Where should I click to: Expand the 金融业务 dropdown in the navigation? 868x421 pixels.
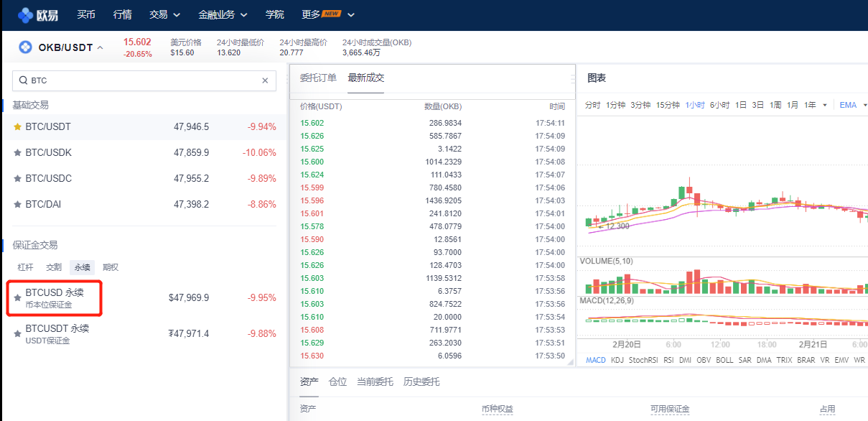223,14
